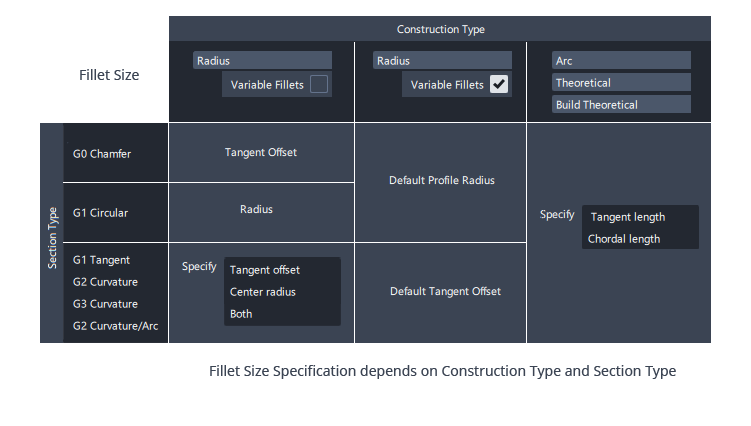Viewport: 751px width, 426px height.
Task: Select Radius above unchecked Variable Fillets
Action: tap(262, 61)
